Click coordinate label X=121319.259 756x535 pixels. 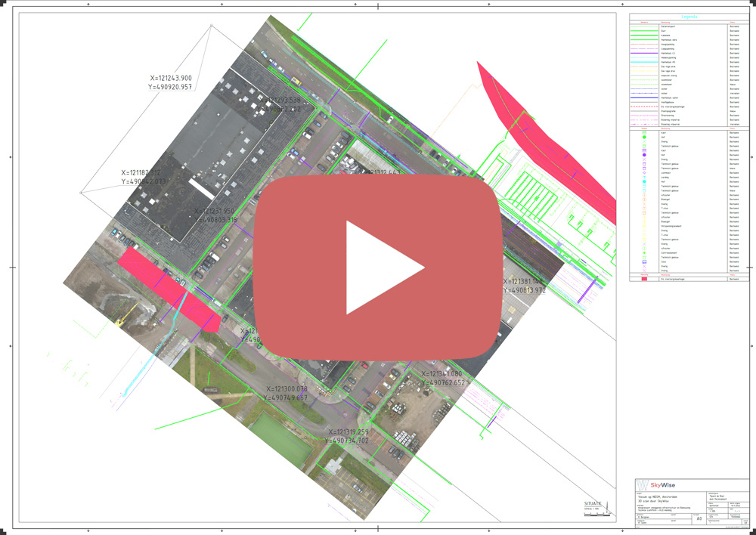tap(347, 436)
